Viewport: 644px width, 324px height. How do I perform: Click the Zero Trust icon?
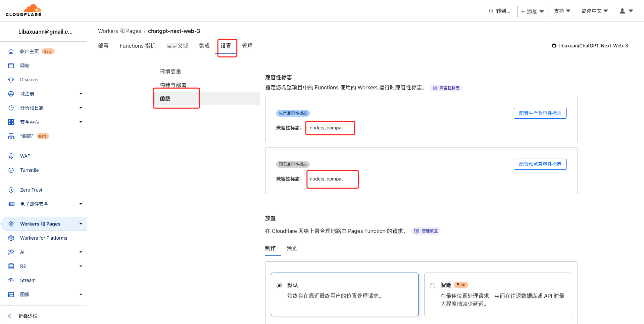click(x=11, y=190)
